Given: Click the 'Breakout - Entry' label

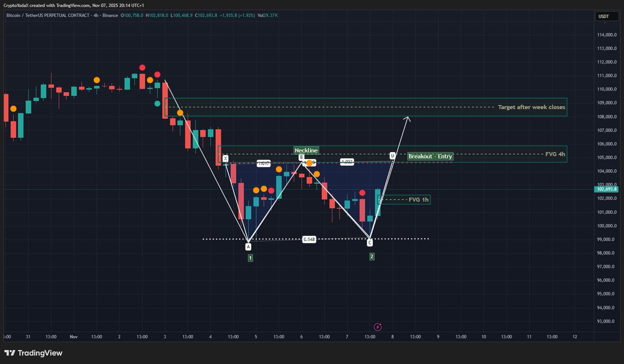Looking at the screenshot, I should tap(430, 156).
